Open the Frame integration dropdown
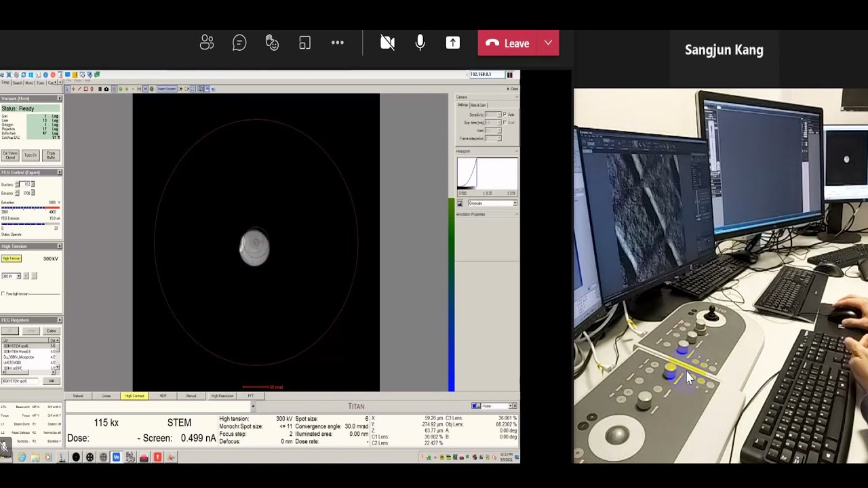 coord(493,138)
